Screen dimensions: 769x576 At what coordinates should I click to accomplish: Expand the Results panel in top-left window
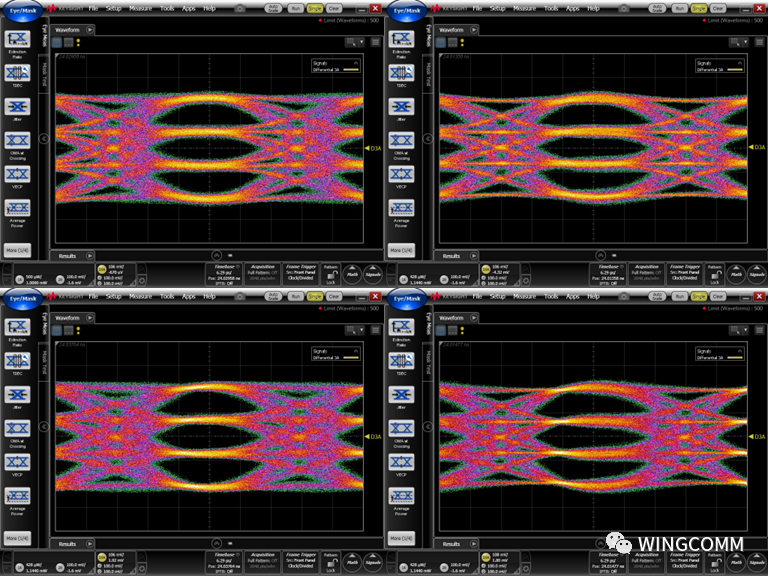coord(88,256)
